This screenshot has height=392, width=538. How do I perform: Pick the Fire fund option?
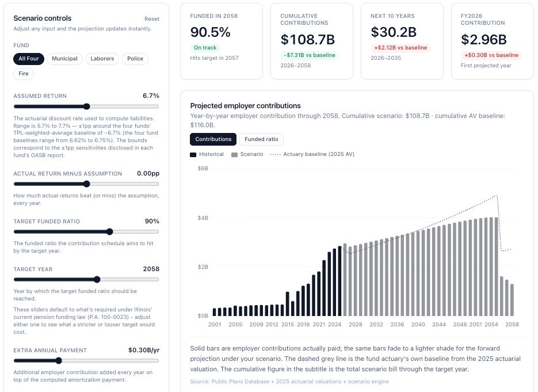point(24,74)
